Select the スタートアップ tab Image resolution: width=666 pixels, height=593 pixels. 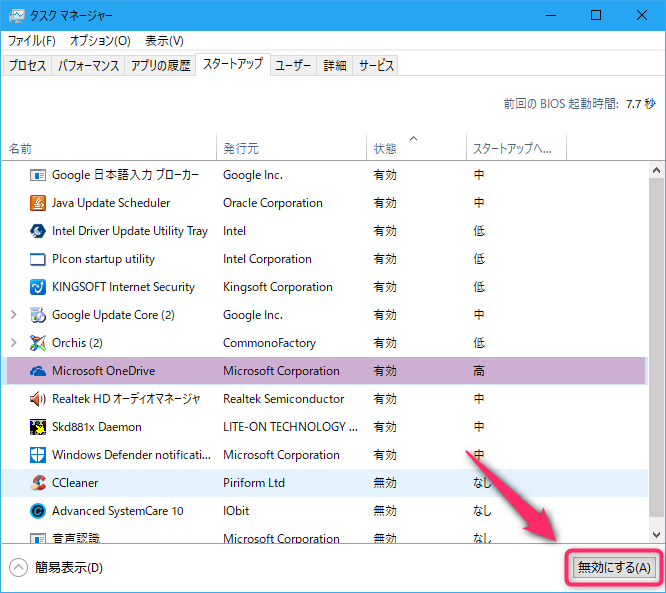coord(233,64)
